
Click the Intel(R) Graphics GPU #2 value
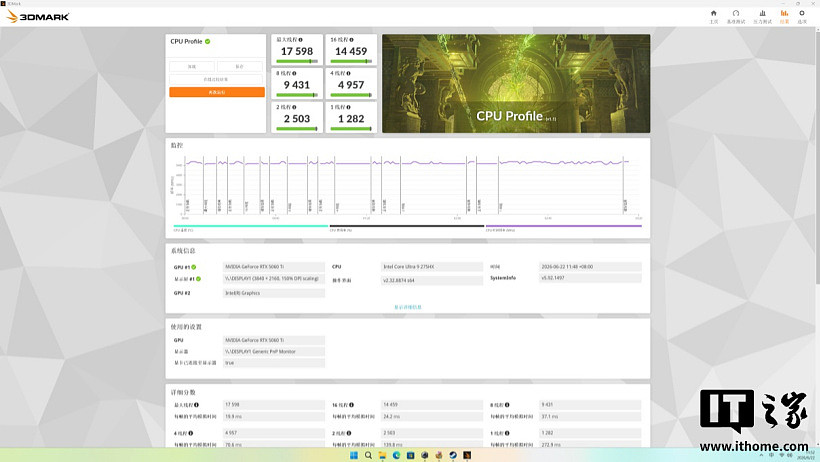[274, 293]
